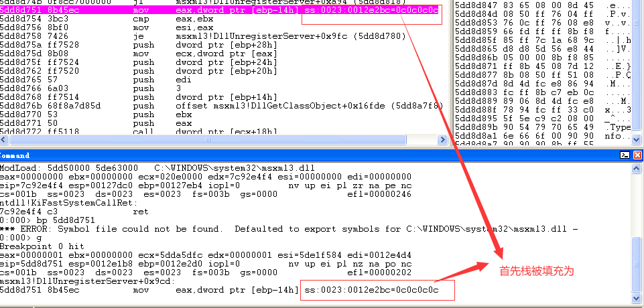
Task: Click the Command window title bar
Action: (x=308, y=155)
